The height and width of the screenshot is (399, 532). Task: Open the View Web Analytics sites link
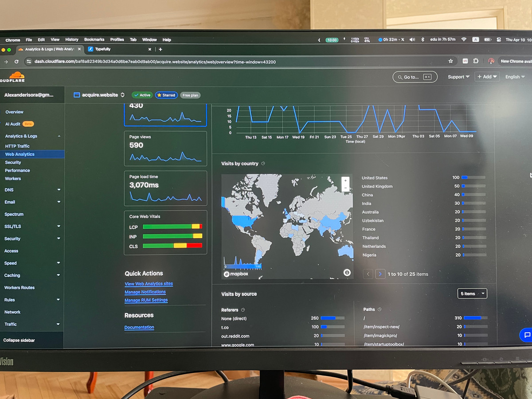pyautogui.click(x=149, y=284)
